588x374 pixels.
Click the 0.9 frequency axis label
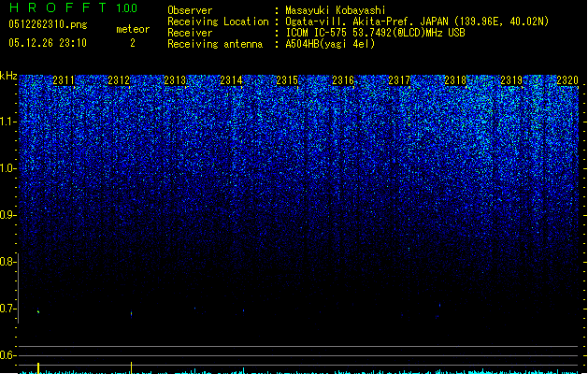[8, 215]
